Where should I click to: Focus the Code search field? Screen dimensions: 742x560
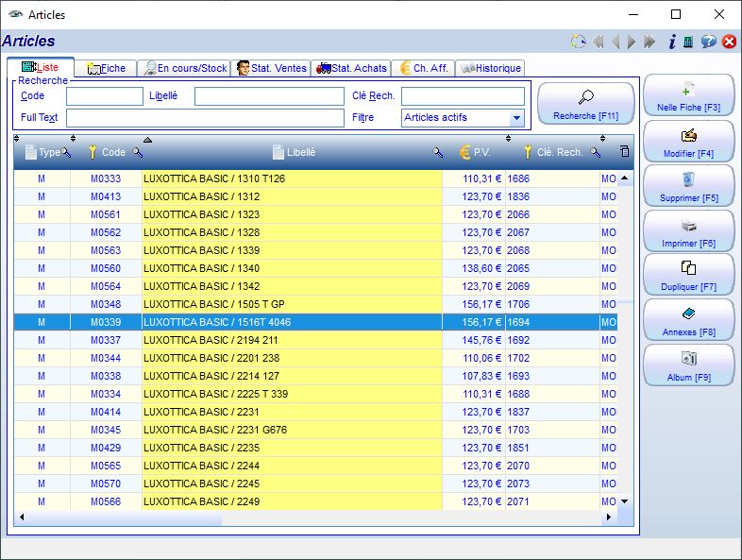[x=105, y=96]
